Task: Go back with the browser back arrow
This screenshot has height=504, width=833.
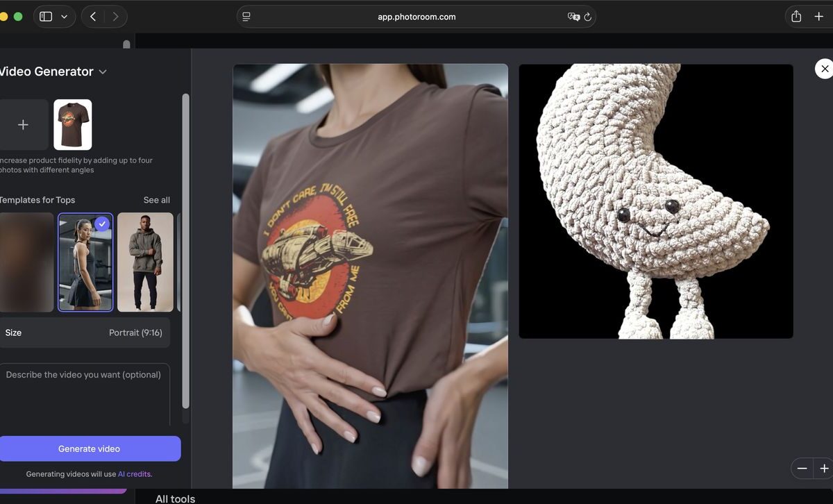Action: 93,17
